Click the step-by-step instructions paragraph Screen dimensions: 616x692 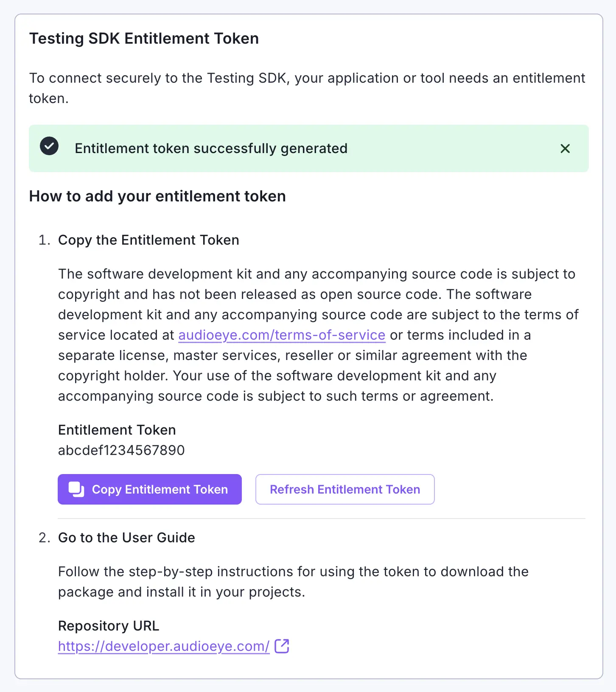click(293, 581)
